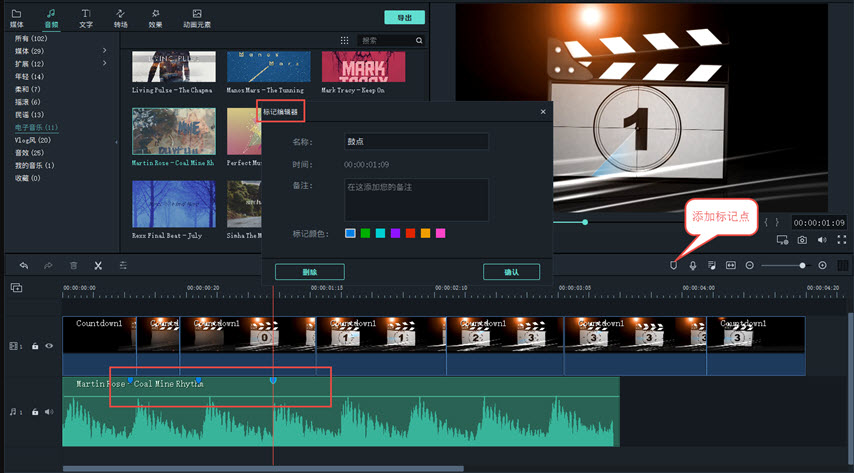Click the scissors split tool
The width and height of the screenshot is (854, 473).
pyautogui.click(x=98, y=265)
